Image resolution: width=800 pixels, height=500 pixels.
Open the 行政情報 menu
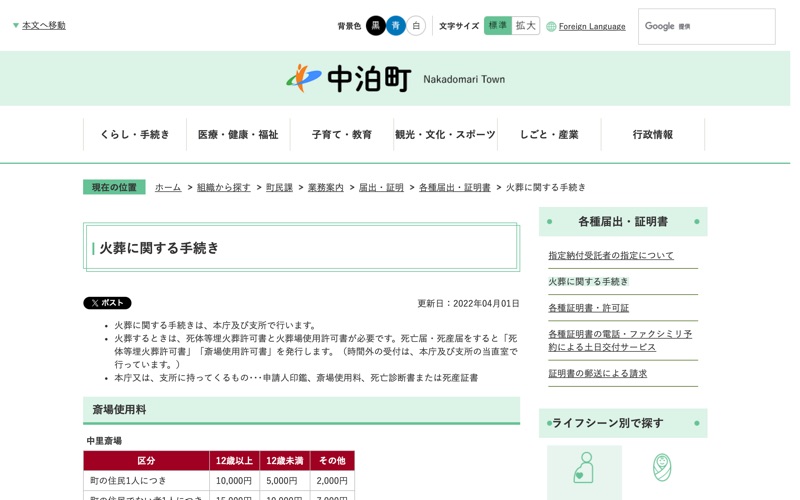tap(653, 134)
